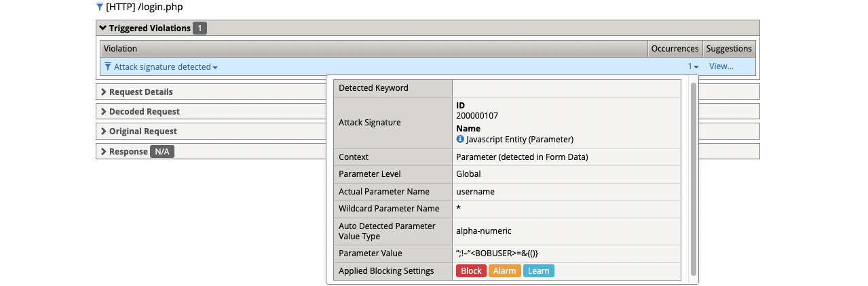This screenshot has height=286, width=868.
Task: Click the Occurrences column header
Action: coord(674,49)
